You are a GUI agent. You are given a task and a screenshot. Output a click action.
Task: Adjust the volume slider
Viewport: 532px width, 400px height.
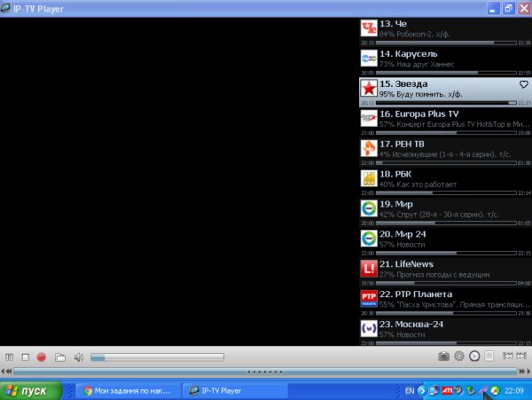point(157,357)
